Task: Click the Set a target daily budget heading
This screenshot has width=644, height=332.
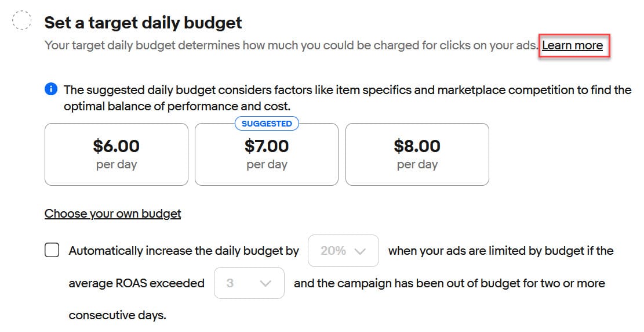Action: pos(143,23)
